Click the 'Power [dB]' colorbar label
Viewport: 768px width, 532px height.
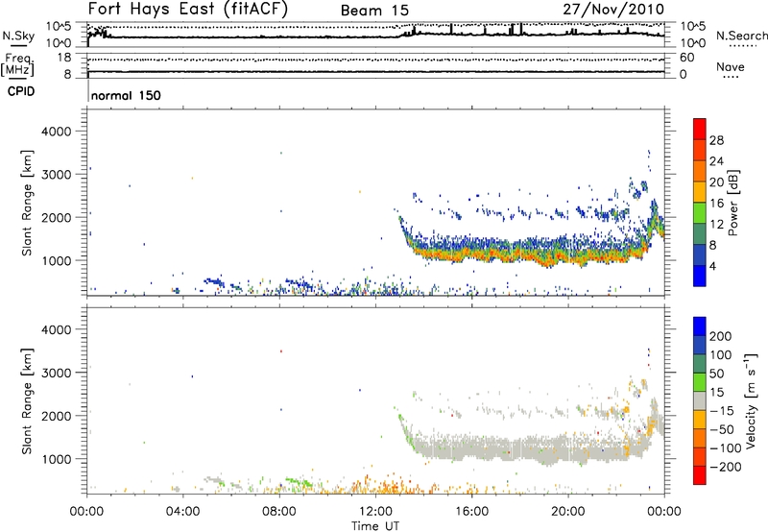pos(733,203)
